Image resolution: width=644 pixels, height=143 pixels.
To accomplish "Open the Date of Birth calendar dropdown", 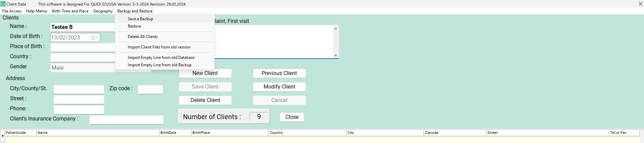I will [x=94, y=38].
